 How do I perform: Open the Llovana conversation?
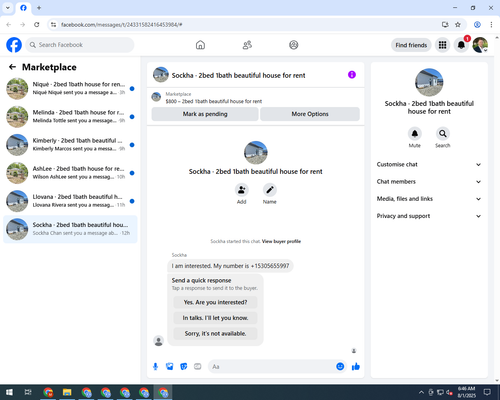click(x=70, y=201)
